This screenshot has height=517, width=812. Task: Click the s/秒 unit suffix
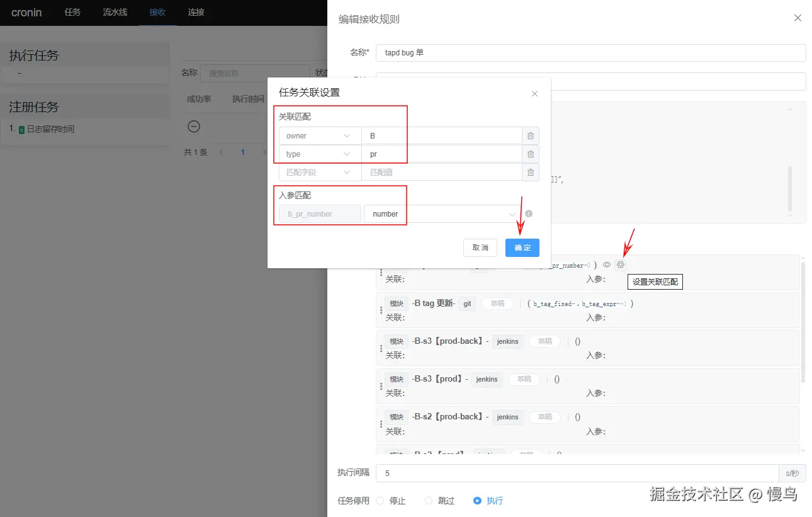coord(792,474)
